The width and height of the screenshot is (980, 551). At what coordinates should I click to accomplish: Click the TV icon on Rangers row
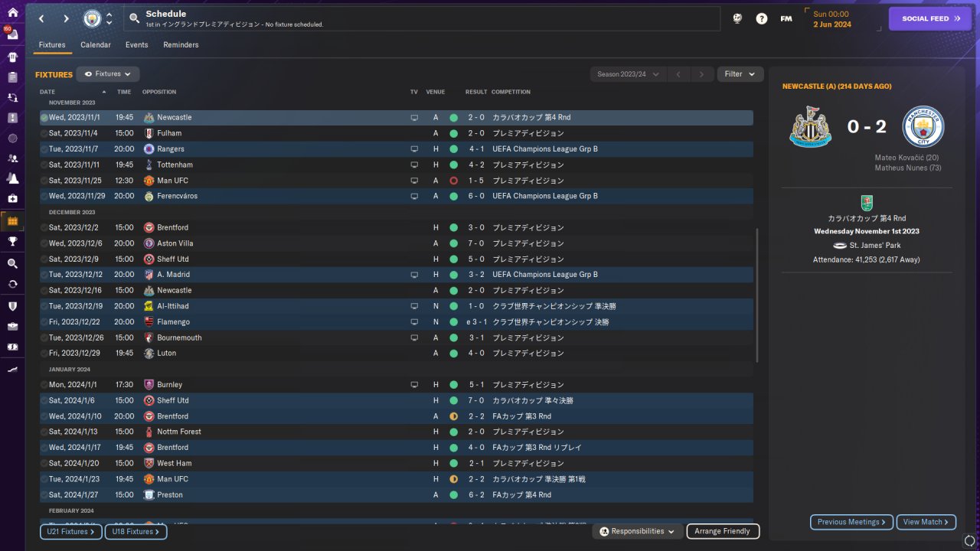coord(414,149)
